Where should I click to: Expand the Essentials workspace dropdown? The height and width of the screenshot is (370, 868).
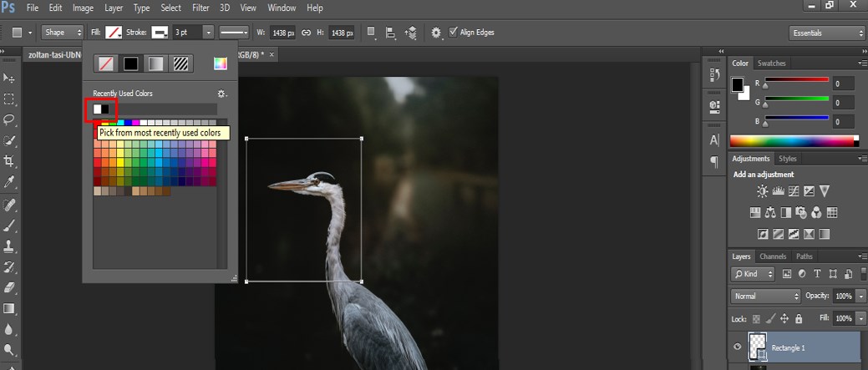[x=826, y=33]
